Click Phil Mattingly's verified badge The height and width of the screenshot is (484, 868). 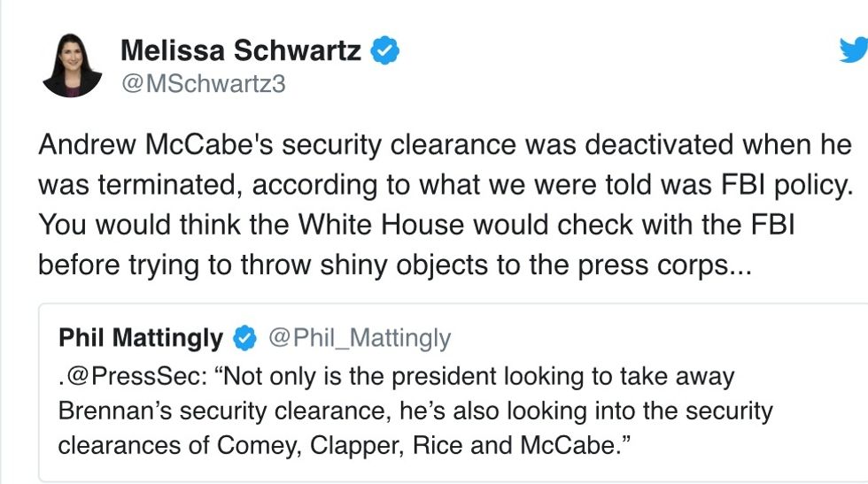coord(244,338)
